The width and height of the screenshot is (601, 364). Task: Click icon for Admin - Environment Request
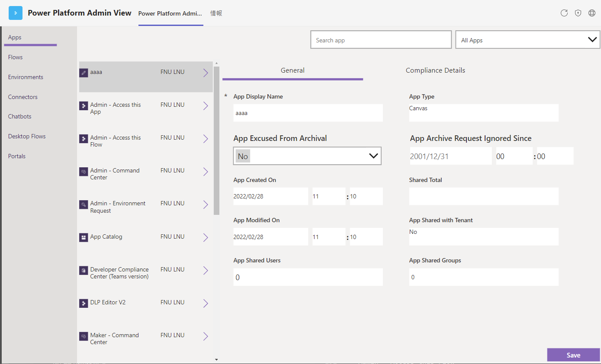[x=84, y=204]
